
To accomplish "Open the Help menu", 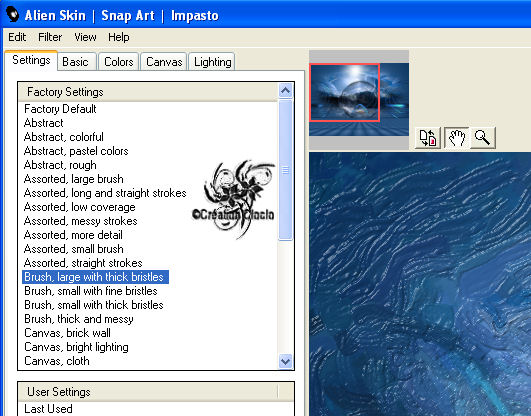I will 119,37.
